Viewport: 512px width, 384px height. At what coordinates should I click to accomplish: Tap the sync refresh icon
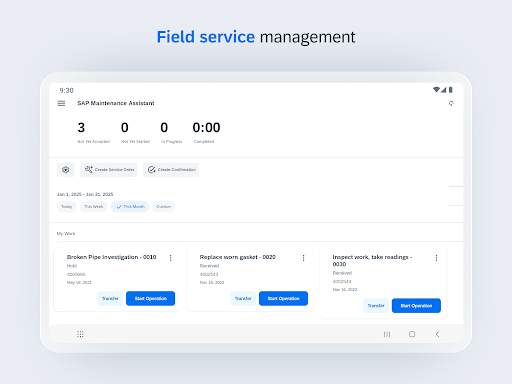(x=451, y=103)
